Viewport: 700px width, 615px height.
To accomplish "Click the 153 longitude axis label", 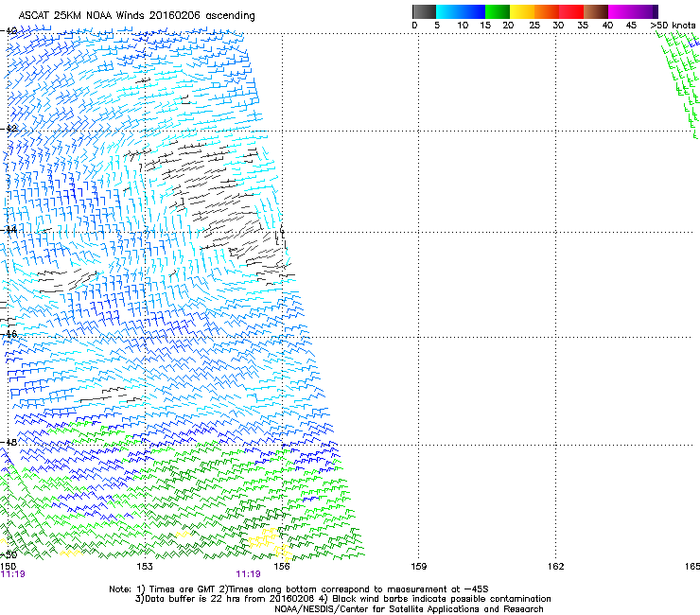I will click(145, 567).
